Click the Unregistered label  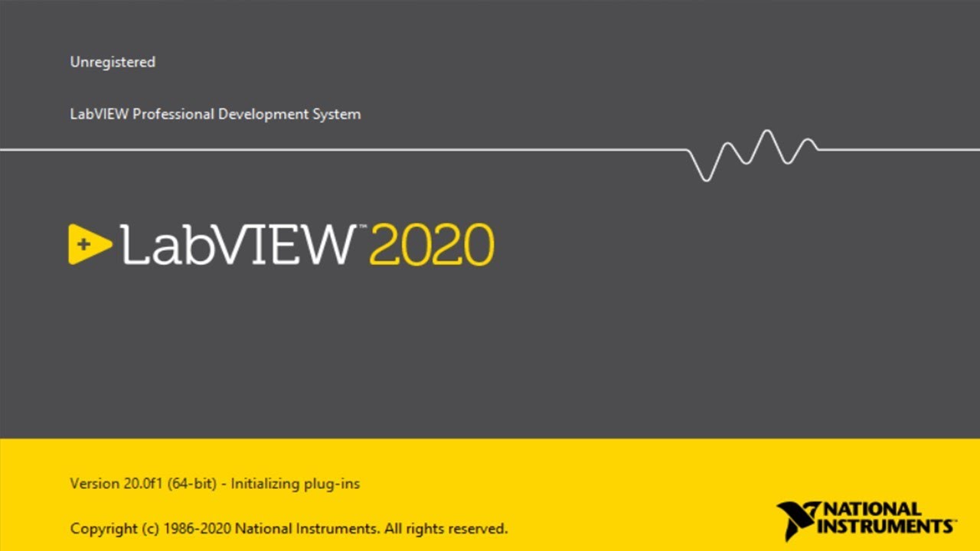[x=113, y=62]
